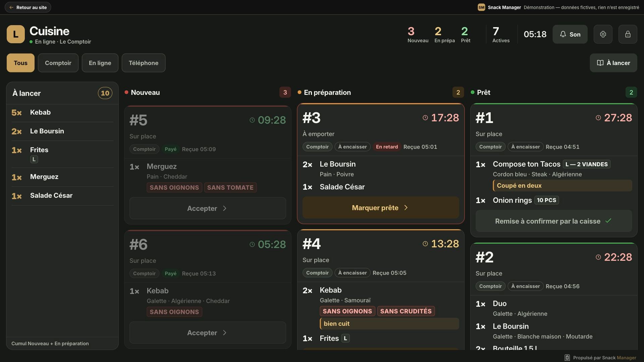Click Remise à confirmer par la caisse
Viewport: 644px width, 362px height.
(x=554, y=221)
